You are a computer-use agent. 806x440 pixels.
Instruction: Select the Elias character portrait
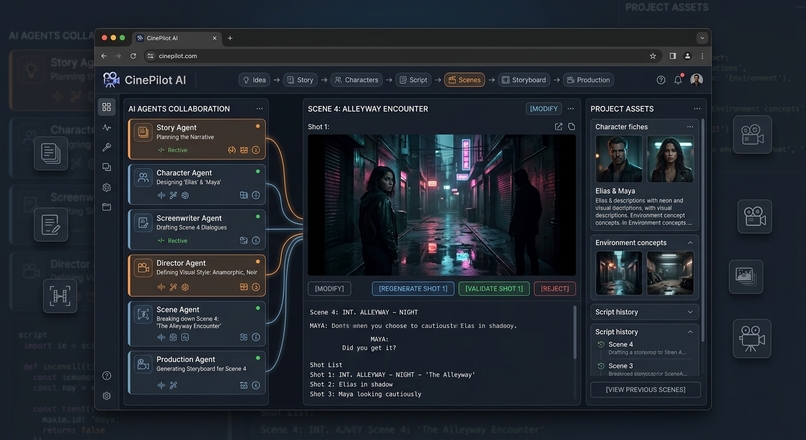click(x=619, y=159)
